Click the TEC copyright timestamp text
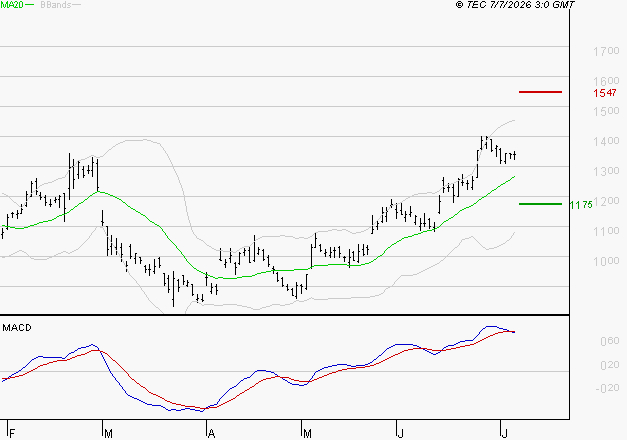The width and height of the screenshot is (627, 440). click(515, 5)
